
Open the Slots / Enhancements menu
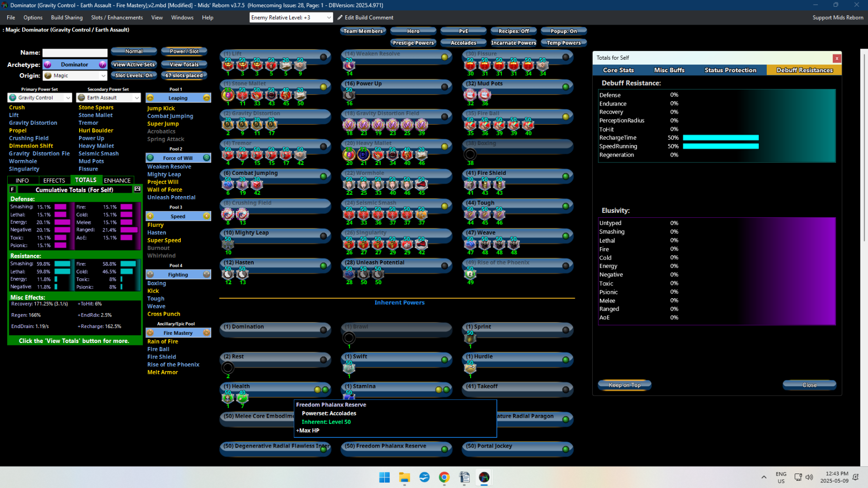coord(117,17)
